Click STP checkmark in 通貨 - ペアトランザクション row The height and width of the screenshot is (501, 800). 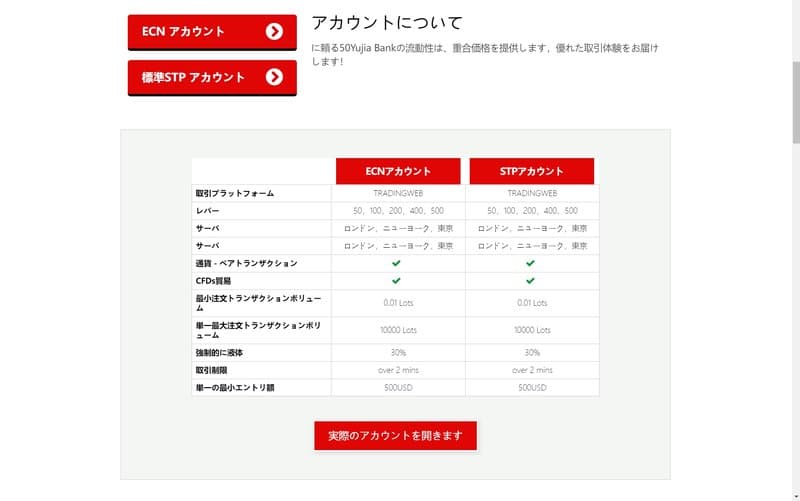click(531, 263)
